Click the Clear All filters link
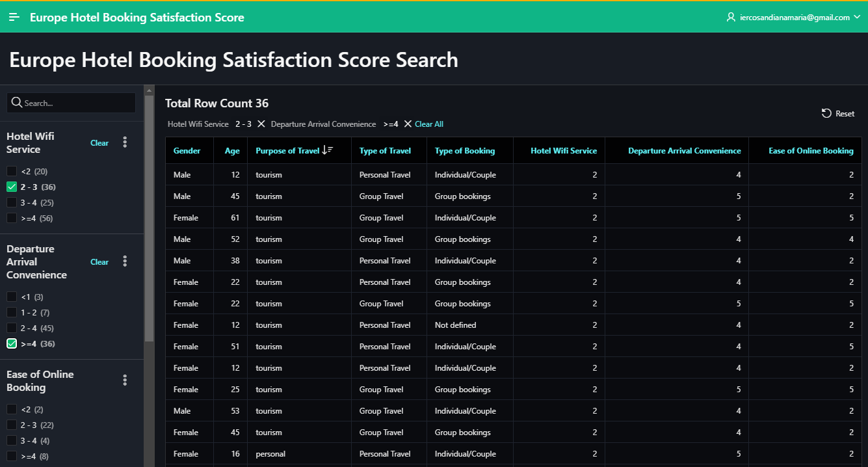Screen dimensions: 868x467 pyautogui.click(x=429, y=124)
